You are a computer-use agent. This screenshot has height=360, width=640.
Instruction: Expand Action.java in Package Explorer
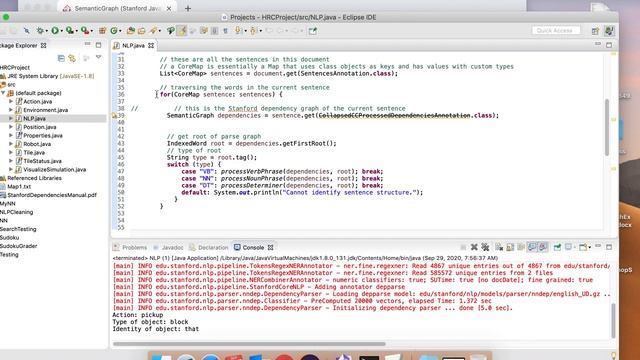click(11, 101)
